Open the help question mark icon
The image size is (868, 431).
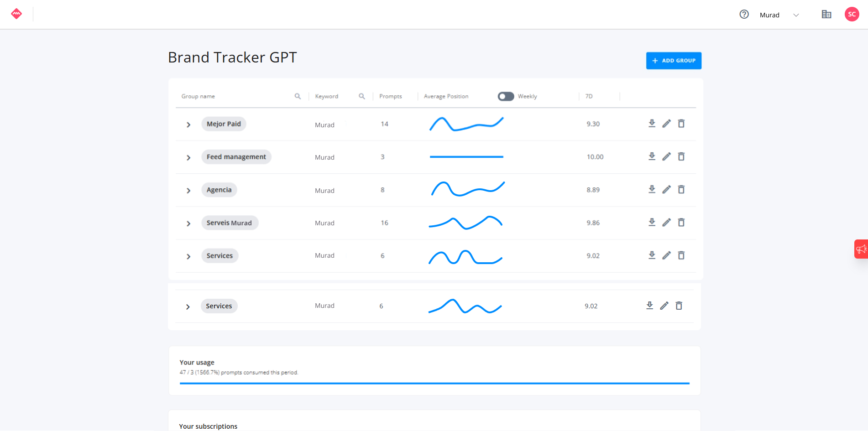click(744, 15)
